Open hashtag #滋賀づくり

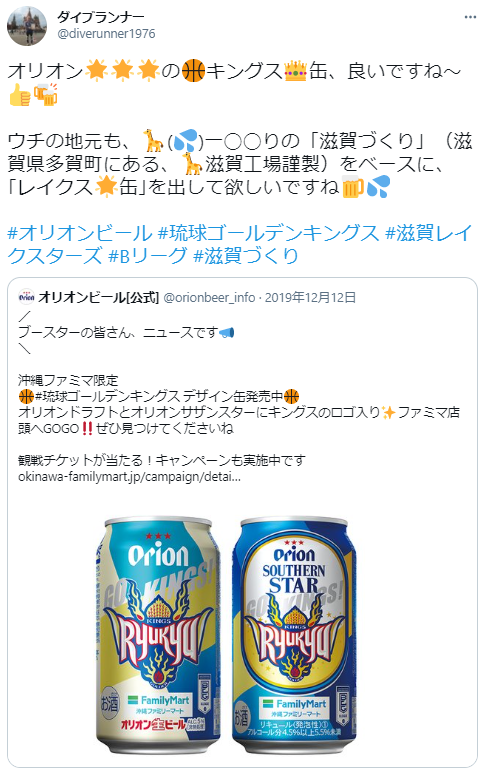coord(245,255)
